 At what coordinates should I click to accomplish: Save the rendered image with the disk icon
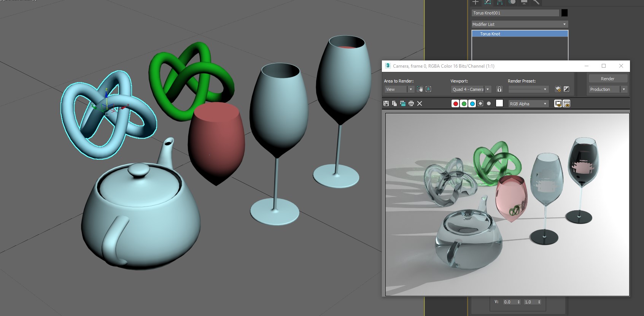tap(386, 103)
